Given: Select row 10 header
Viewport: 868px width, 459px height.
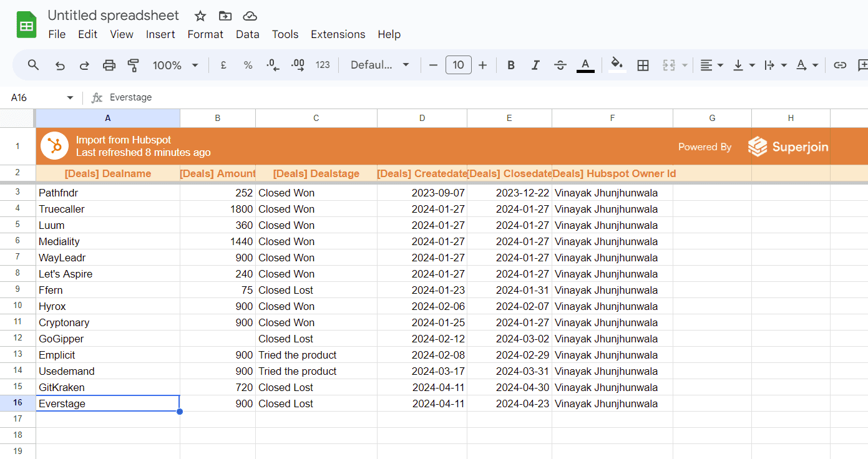Looking at the screenshot, I should [x=17, y=306].
